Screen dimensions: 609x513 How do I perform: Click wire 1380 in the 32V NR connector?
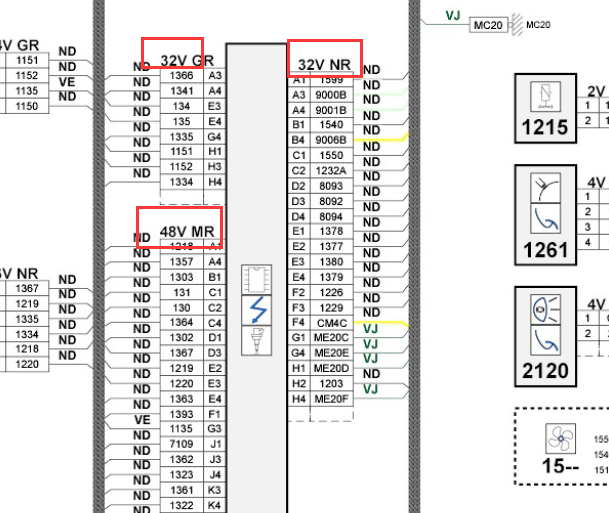coord(331,262)
